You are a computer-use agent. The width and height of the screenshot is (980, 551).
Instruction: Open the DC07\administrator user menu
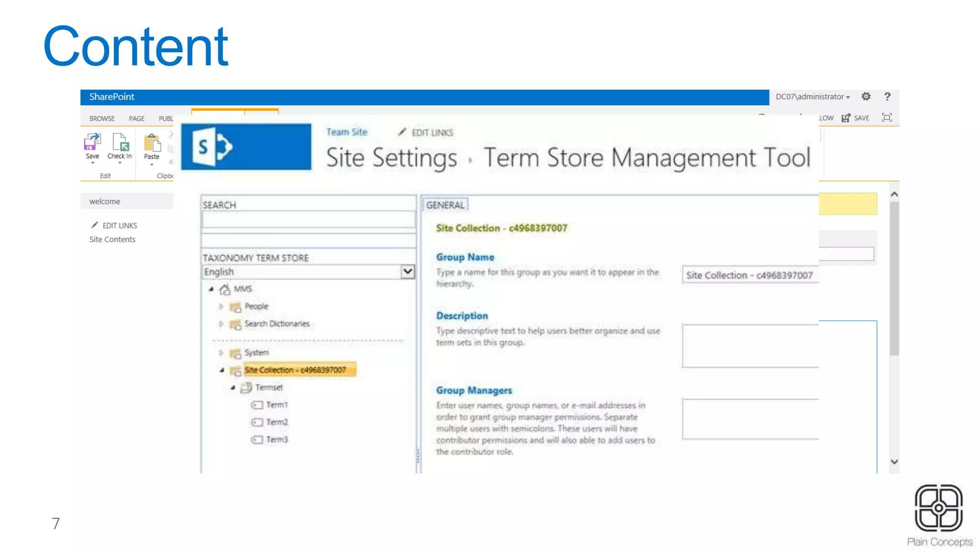pyautogui.click(x=813, y=97)
